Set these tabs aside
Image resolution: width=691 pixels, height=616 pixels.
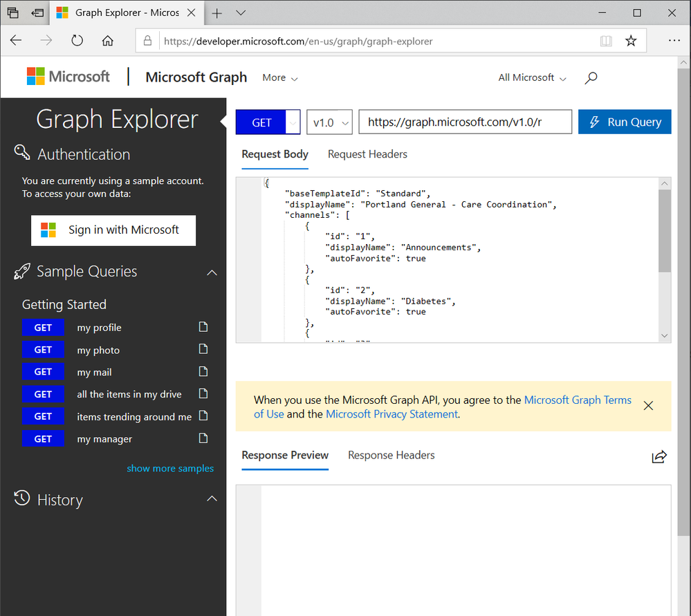[37, 12]
